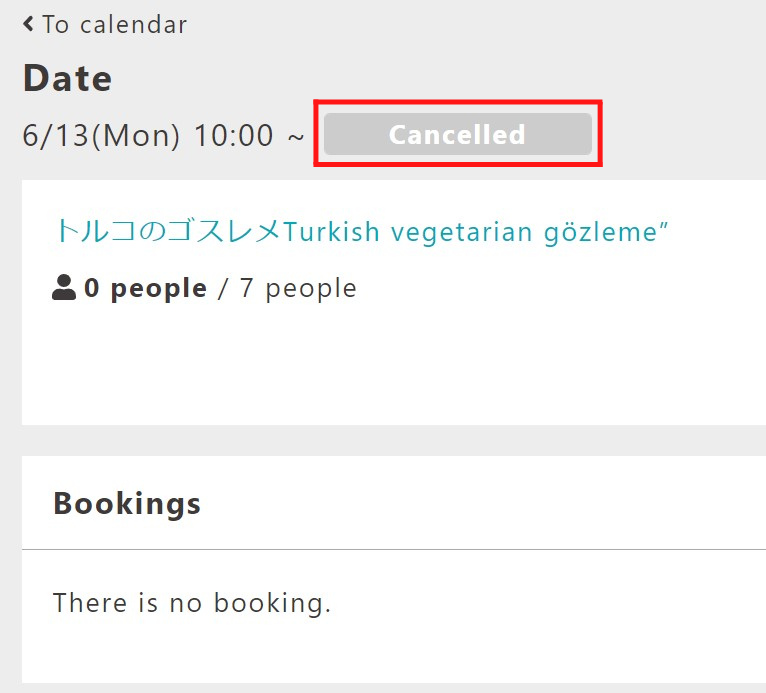Viewport: 766px width, 693px height.
Task: Select the bold 0 people count
Action: pyautogui.click(x=146, y=289)
